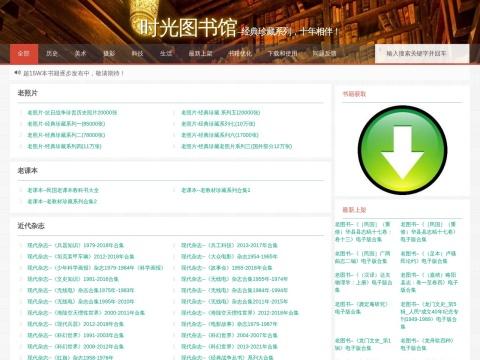Open 现代杂志 无线电 1984年-1994年 link
This screenshot has height=360, width=480.
tap(234, 290)
